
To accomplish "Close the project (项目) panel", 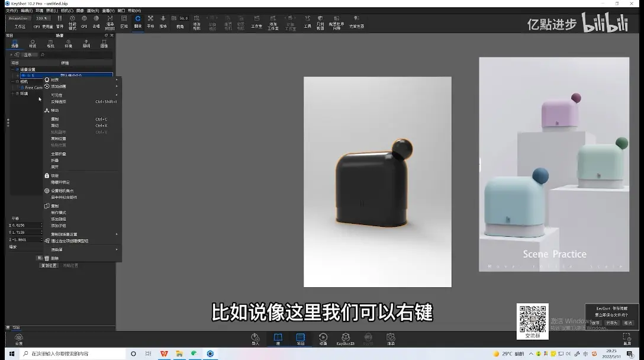I will coord(112,36).
